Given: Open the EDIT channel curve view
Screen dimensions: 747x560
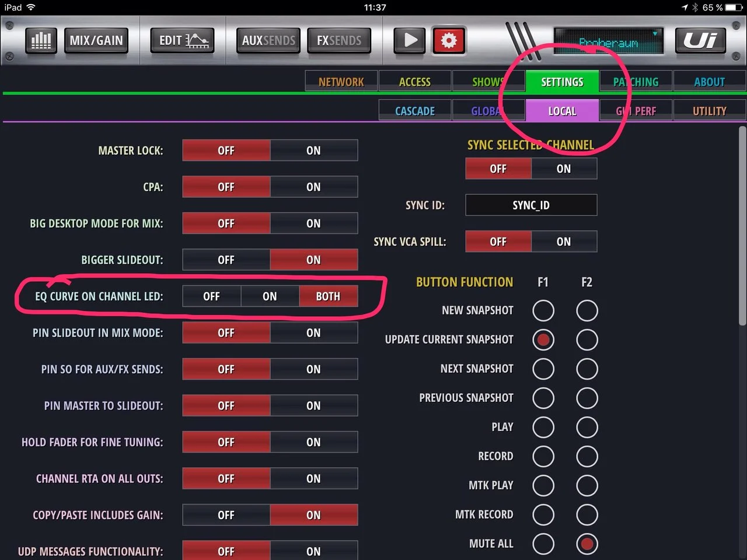Looking at the screenshot, I should (x=183, y=40).
